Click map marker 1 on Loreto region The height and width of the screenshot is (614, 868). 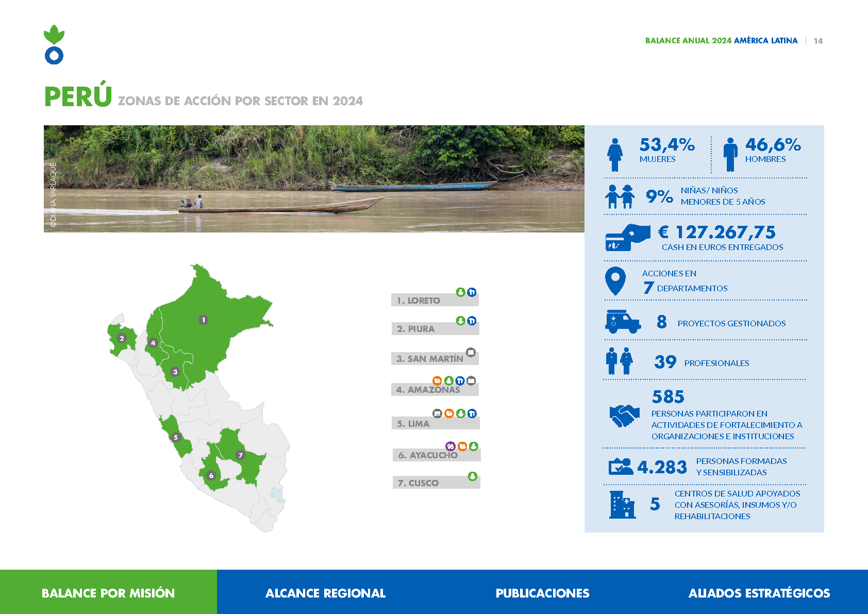click(x=204, y=320)
